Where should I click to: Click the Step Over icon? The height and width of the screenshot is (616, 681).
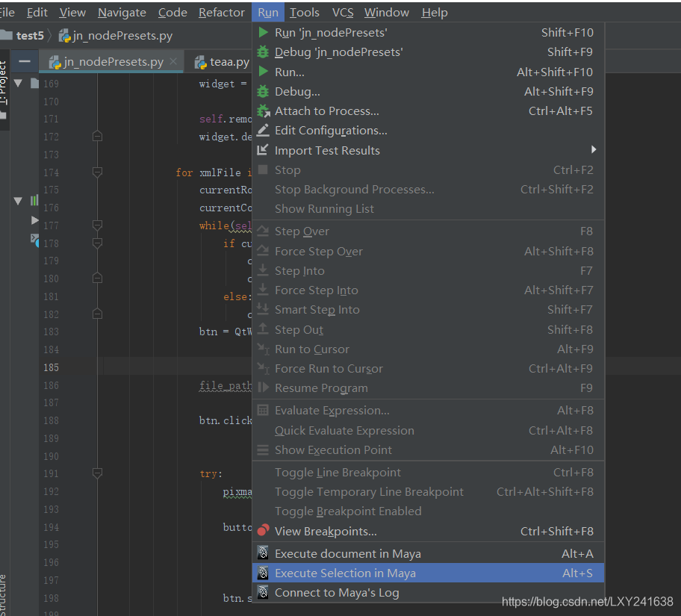tap(263, 231)
